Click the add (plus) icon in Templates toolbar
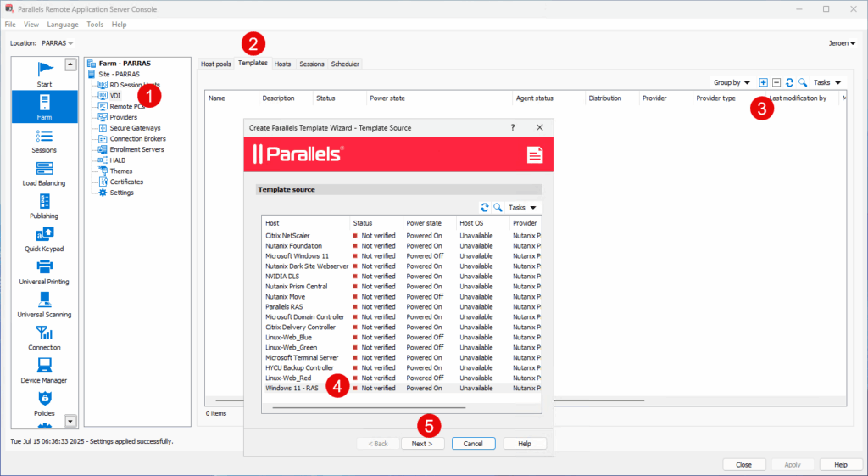Viewport: 868px width, 476px height. tap(763, 82)
